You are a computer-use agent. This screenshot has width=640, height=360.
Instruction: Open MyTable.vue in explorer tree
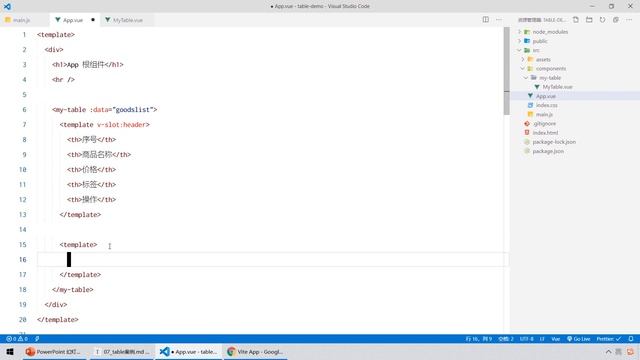pos(557,87)
